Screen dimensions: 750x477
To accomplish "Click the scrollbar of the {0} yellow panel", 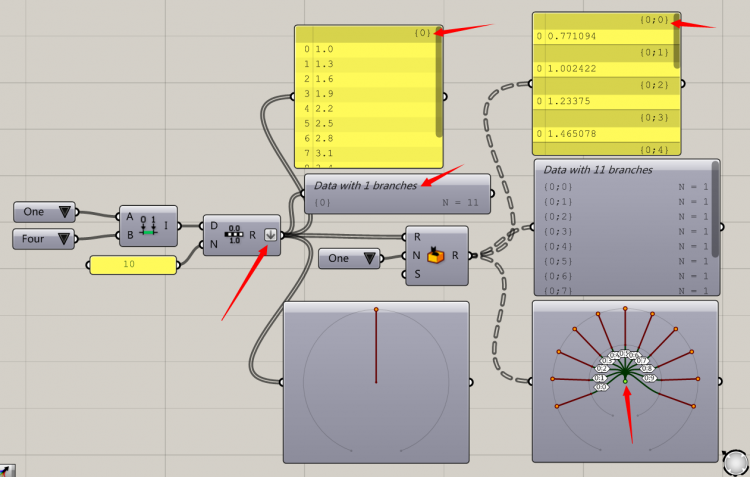I will click(439, 84).
